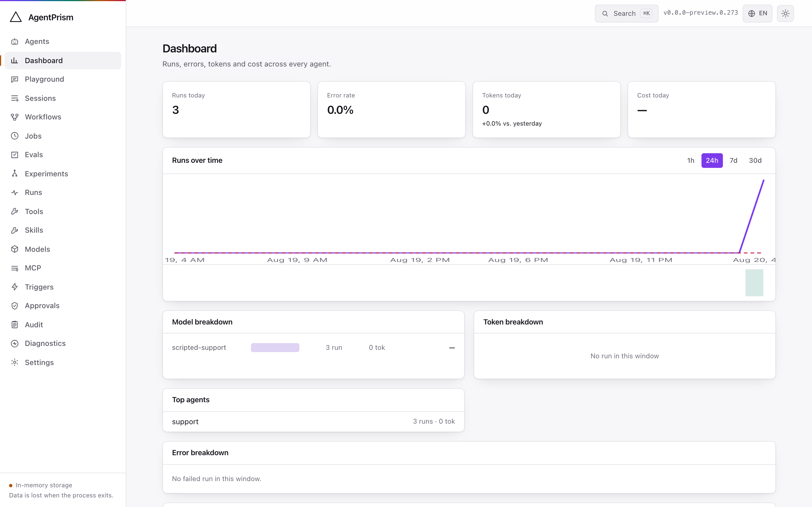
Task: Click the Workflows branch icon
Action: coord(15,117)
